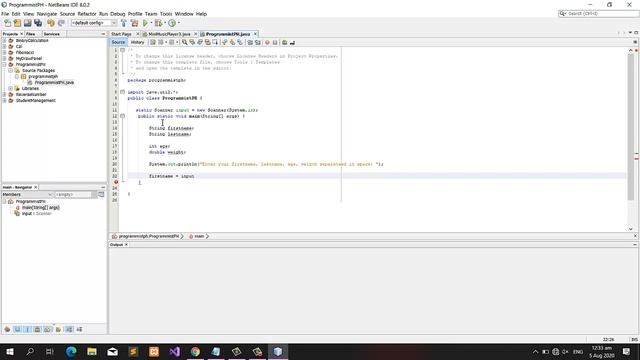Open the Refactor menu
The image size is (640, 360).
pyautogui.click(x=87, y=14)
